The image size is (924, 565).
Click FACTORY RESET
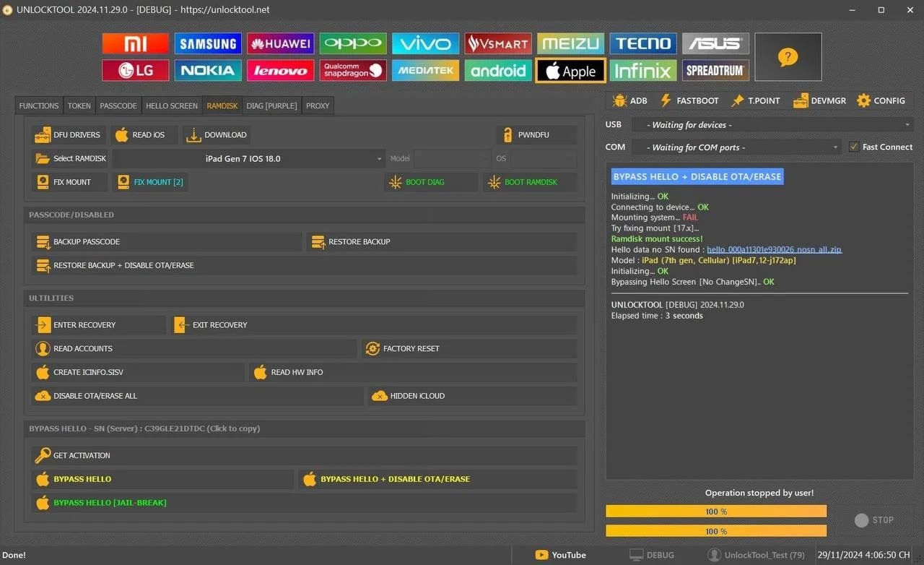469,348
